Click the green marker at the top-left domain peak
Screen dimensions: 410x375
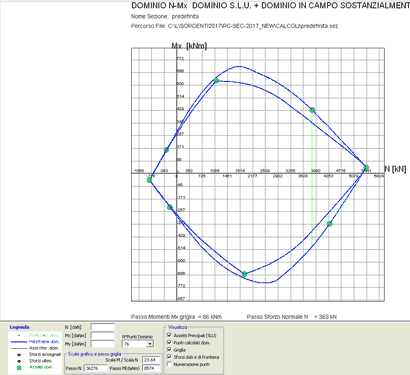[216, 80]
